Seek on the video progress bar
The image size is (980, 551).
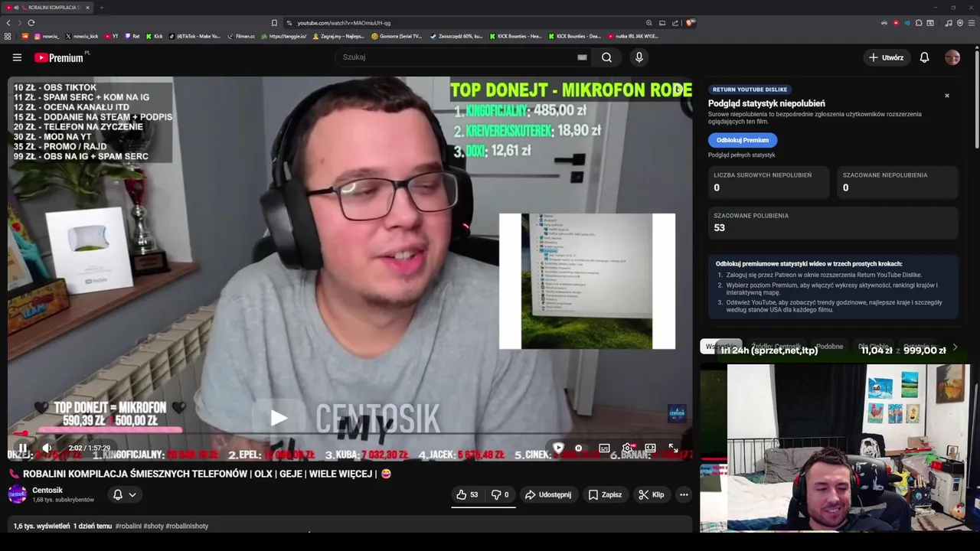coord(350,434)
